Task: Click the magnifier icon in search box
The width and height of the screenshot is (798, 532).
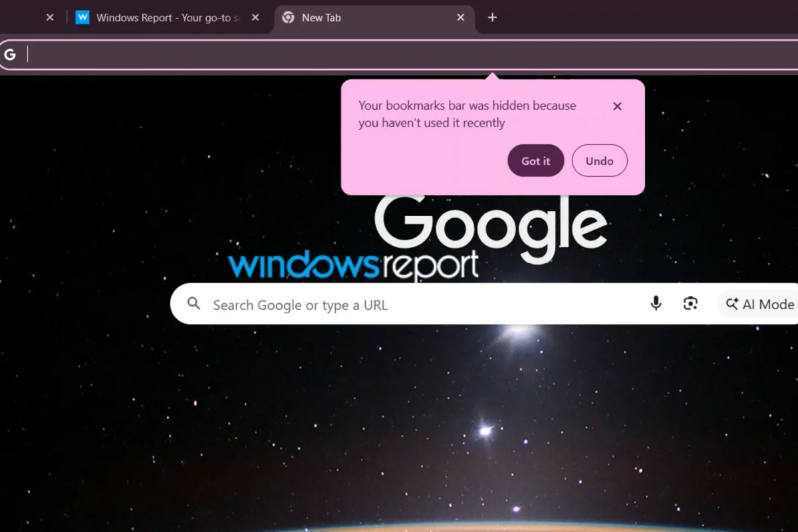Action: click(194, 304)
